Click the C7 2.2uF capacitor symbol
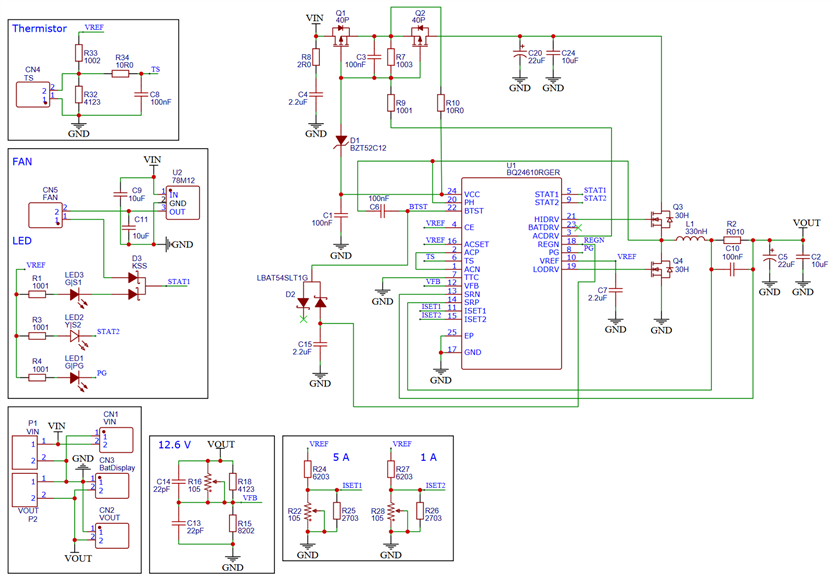 pos(616,290)
